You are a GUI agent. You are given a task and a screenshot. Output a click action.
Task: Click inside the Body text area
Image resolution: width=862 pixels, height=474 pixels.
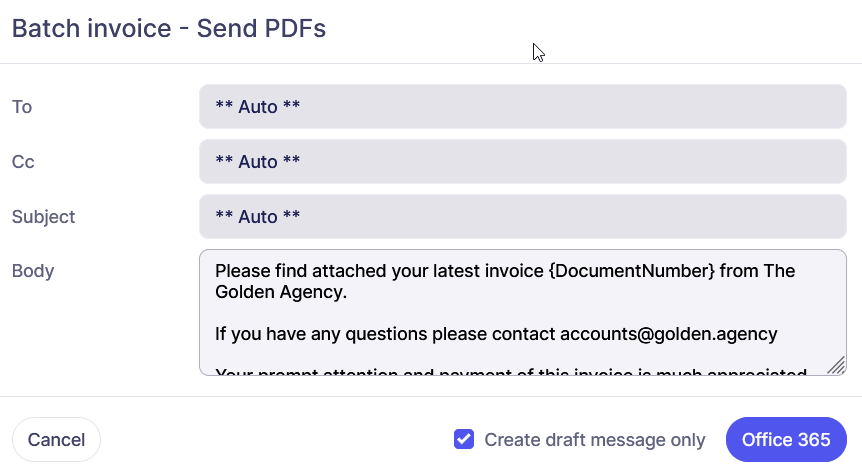pos(520,312)
